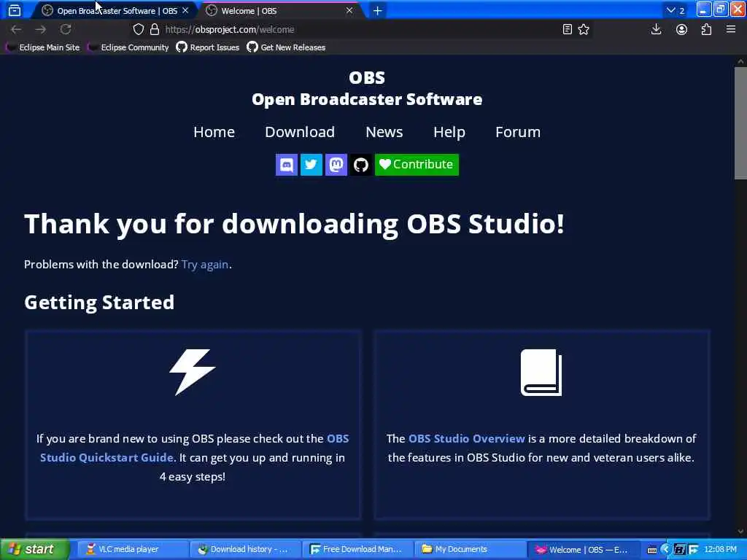Open Report Issues bookmark

click(x=208, y=47)
